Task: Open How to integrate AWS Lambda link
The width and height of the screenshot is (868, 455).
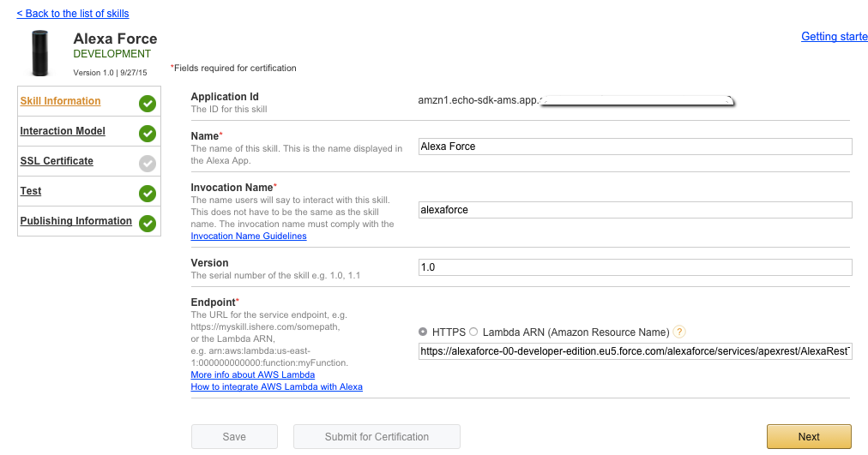Action: [276, 387]
